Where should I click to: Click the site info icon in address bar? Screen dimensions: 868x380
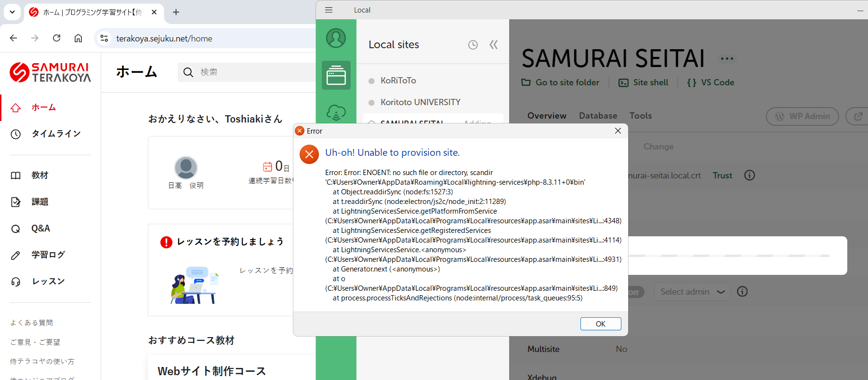tap(104, 38)
